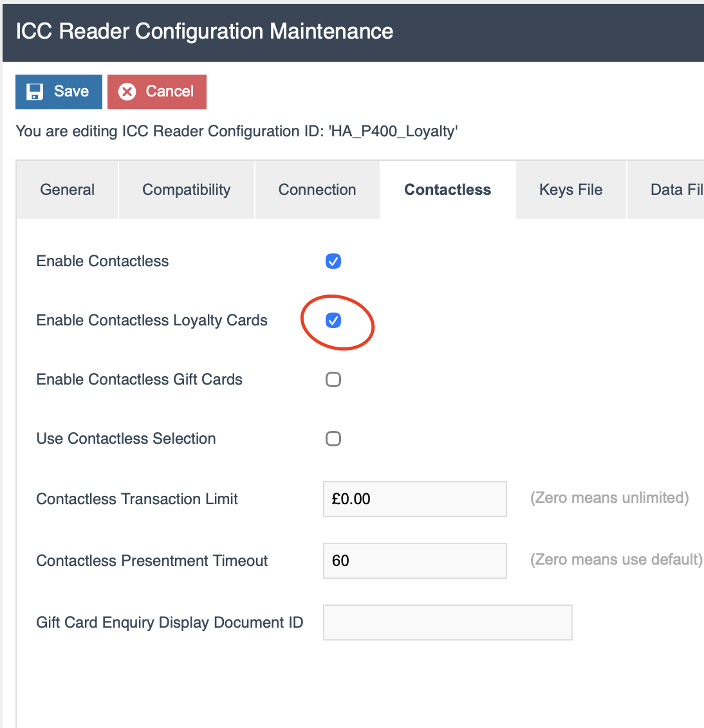Click the Contactless Transaction Limit field
704x728 pixels.
(x=415, y=499)
